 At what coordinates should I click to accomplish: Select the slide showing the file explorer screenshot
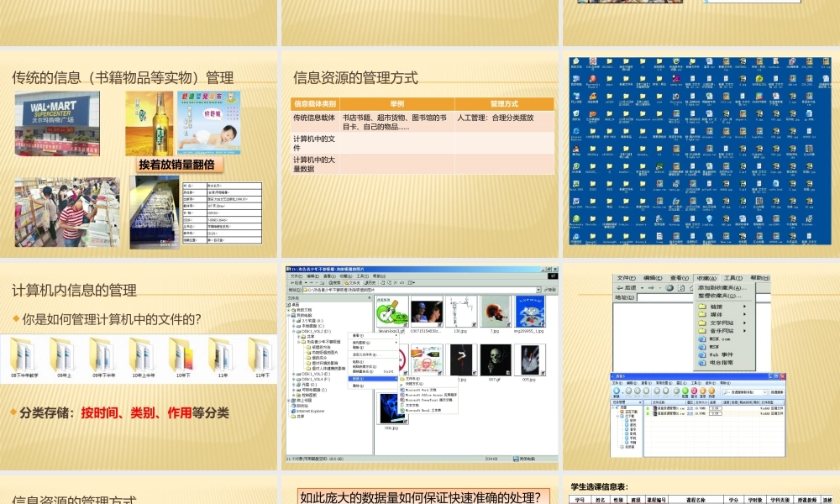tap(419, 366)
